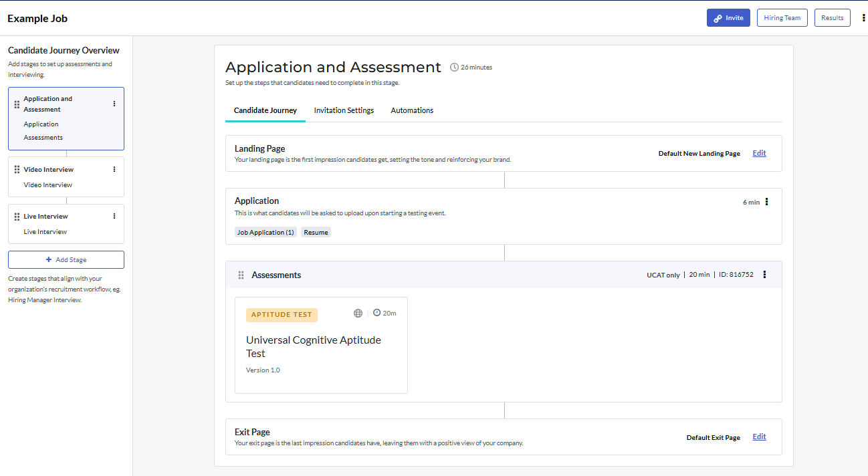Switch to the Candidate Journey tab

coord(265,110)
